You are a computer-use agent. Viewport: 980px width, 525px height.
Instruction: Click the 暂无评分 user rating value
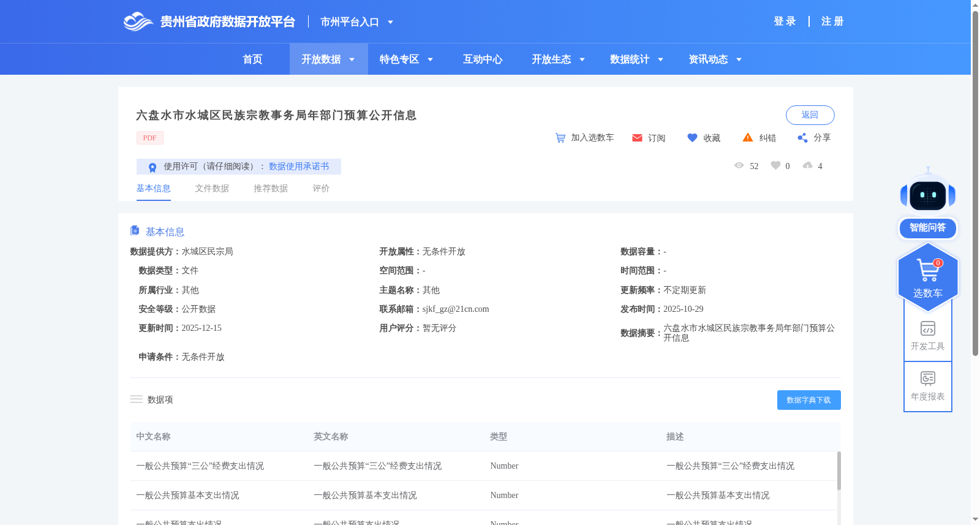tap(439, 328)
